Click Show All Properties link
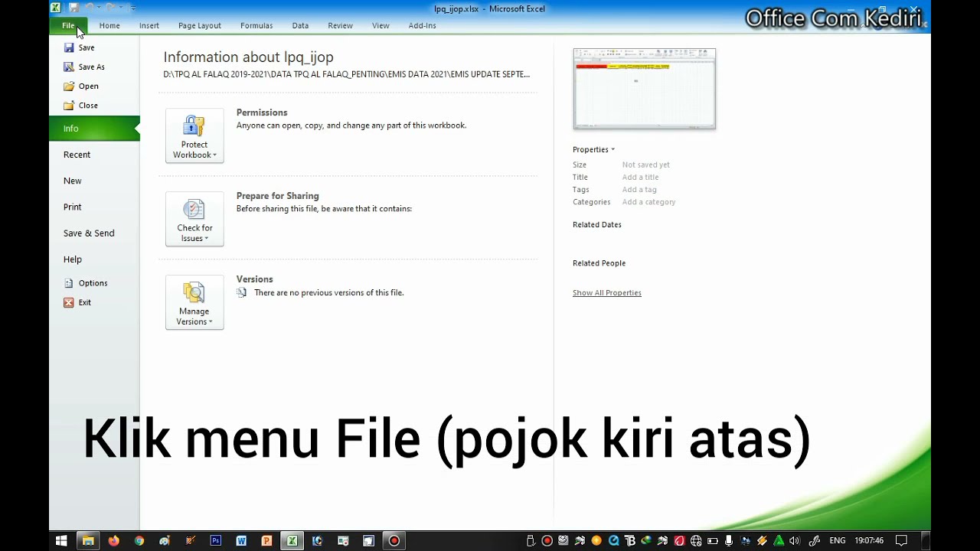 coord(607,292)
